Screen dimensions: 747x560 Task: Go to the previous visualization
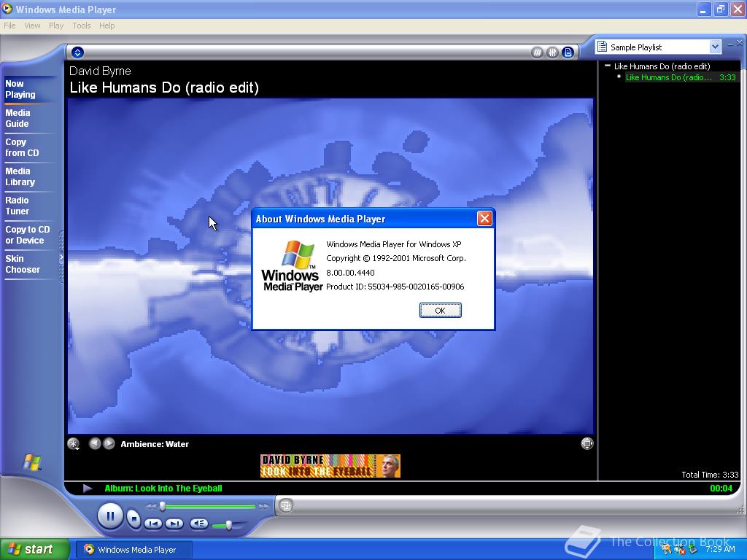click(x=95, y=443)
